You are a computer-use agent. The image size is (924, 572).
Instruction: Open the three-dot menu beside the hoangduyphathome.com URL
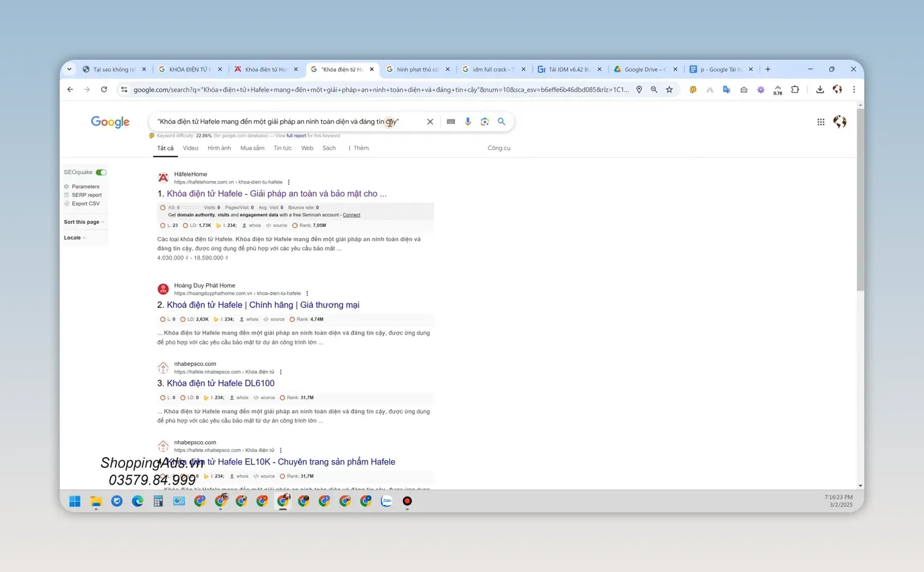pos(307,294)
